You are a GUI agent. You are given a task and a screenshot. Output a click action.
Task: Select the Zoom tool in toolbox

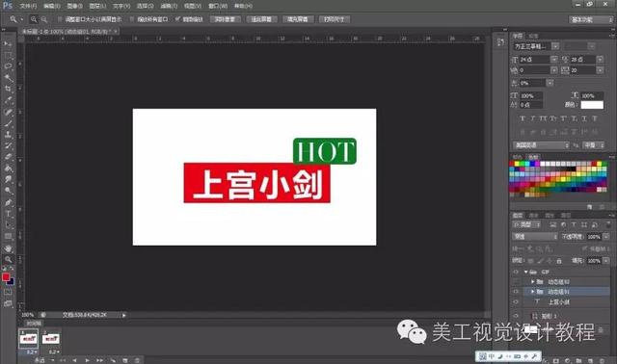tap(8, 259)
